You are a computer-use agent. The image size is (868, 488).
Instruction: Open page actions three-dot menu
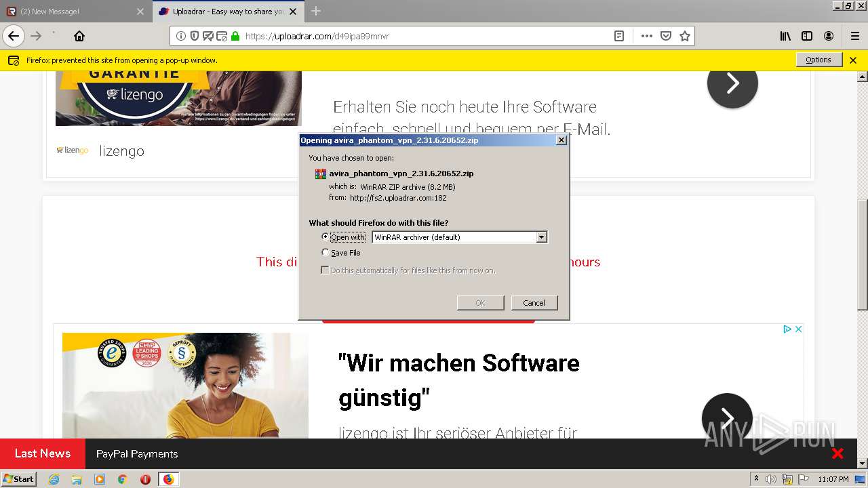click(647, 36)
